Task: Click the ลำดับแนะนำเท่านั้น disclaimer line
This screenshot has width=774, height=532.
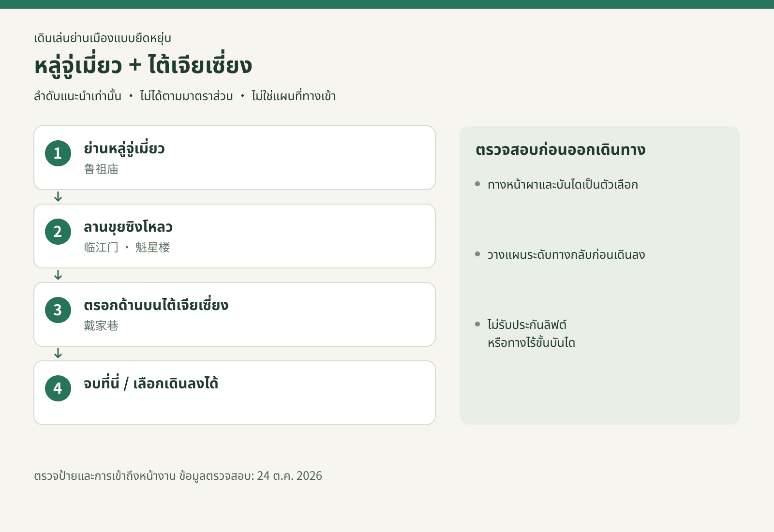Action: click(x=185, y=96)
